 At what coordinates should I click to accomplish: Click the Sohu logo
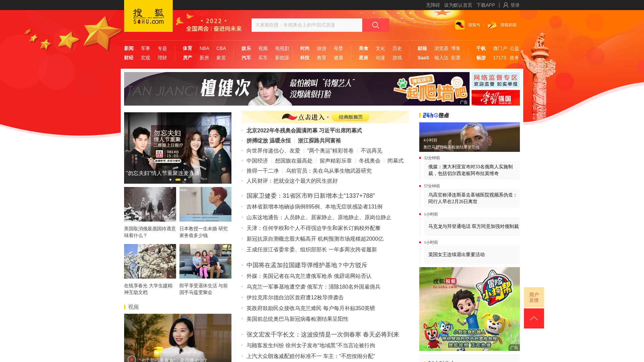(x=148, y=16)
